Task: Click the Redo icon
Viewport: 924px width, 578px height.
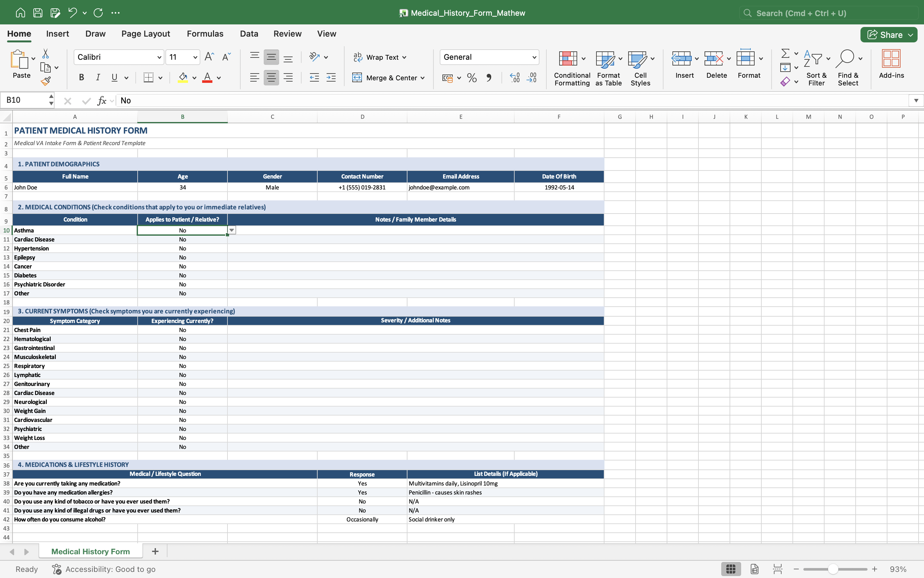Action: [x=98, y=13]
